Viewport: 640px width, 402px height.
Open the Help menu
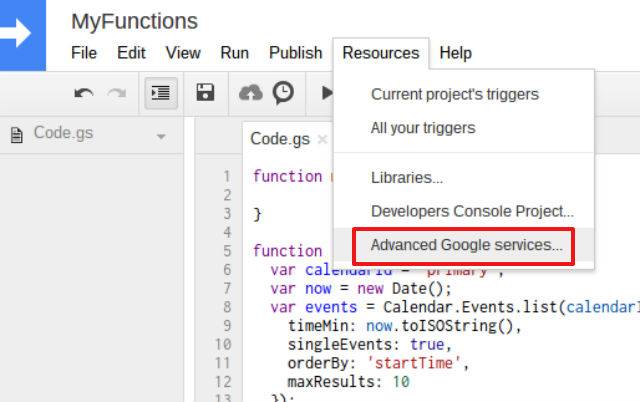456,53
